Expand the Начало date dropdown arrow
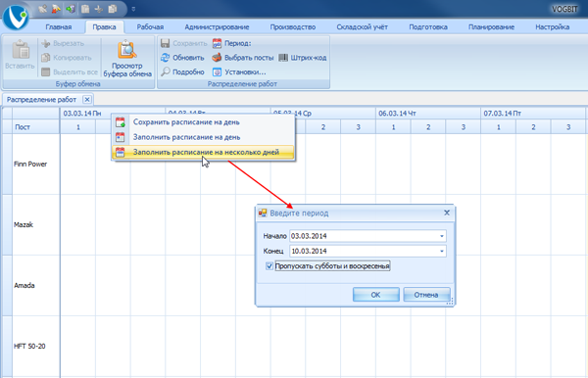This screenshot has width=588, height=378. 442,236
